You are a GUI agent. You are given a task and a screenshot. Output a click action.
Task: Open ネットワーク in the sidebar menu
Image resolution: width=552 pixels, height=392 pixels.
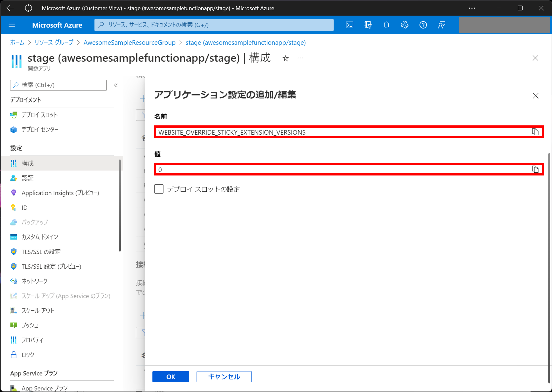pos(35,281)
